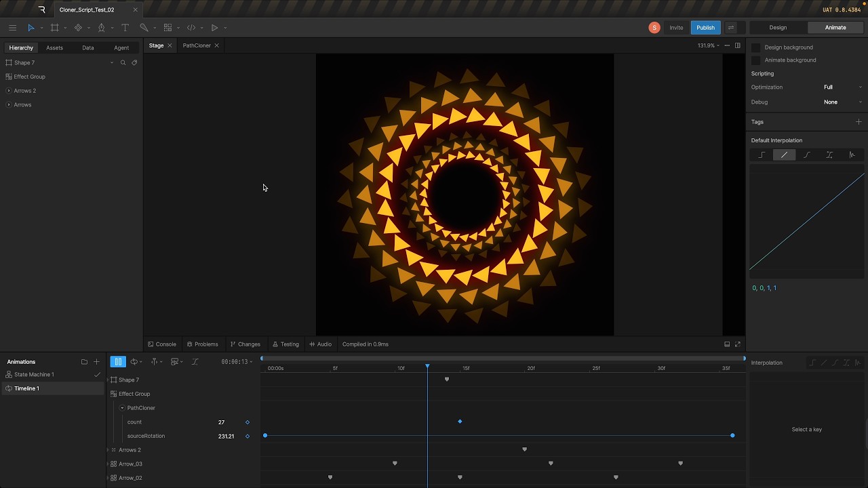Open the Data tab
868x488 pixels.
[x=88, y=48]
